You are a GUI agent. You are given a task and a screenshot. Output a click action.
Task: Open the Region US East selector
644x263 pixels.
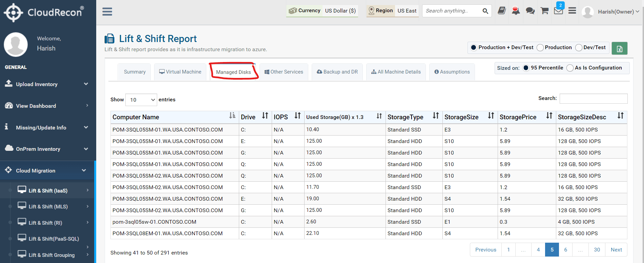pyautogui.click(x=393, y=11)
